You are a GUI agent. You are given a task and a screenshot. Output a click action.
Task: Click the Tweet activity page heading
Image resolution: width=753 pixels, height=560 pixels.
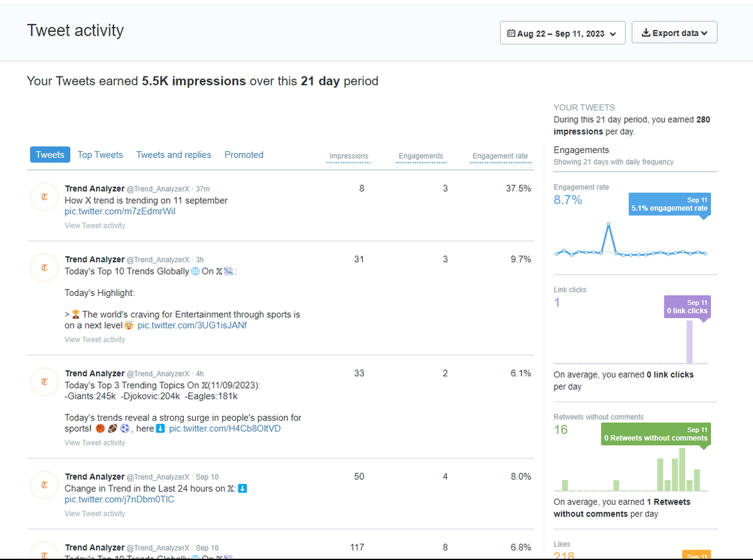(x=75, y=31)
